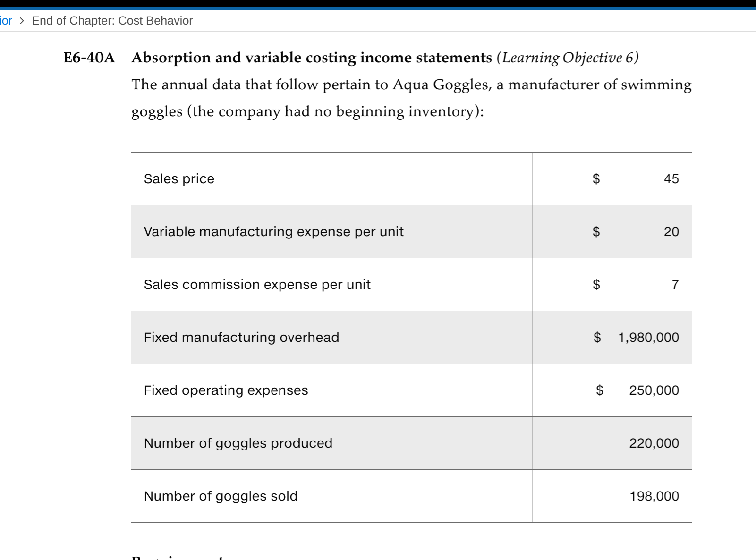The height and width of the screenshot is (560, 756).
Task: Select the $7 commission value
Action: [x=675, y=284]
